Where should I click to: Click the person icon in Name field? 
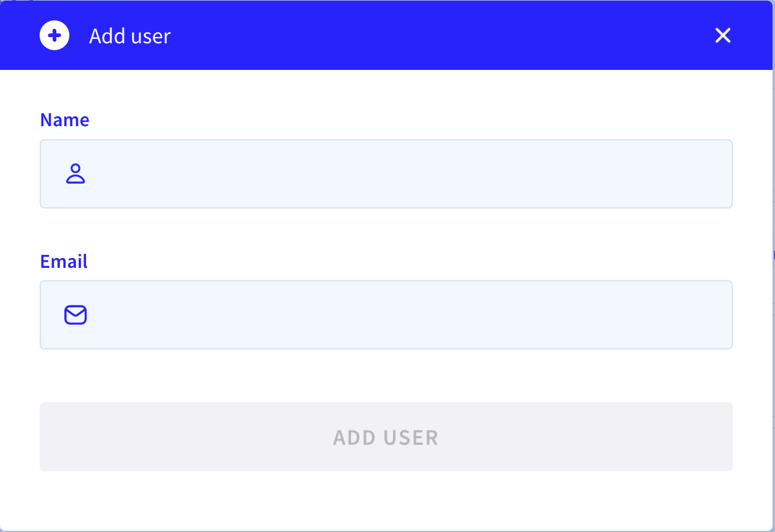tap(76, 174)
